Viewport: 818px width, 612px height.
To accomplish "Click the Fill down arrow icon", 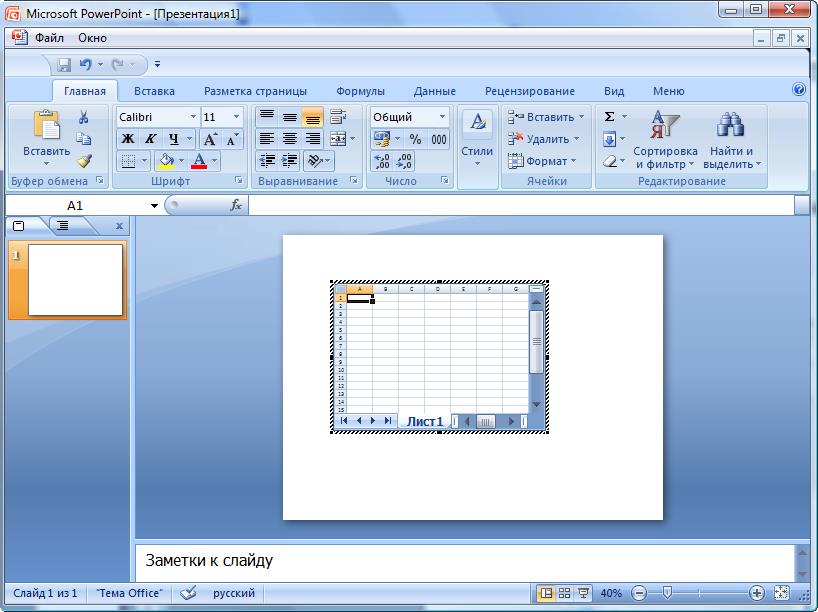I will 609,139.
